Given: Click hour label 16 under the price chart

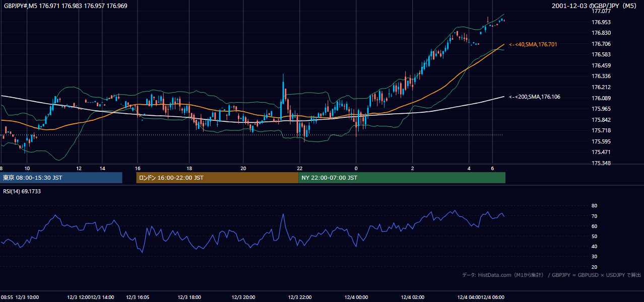Looking at the screenshot, I should (138, 169).
